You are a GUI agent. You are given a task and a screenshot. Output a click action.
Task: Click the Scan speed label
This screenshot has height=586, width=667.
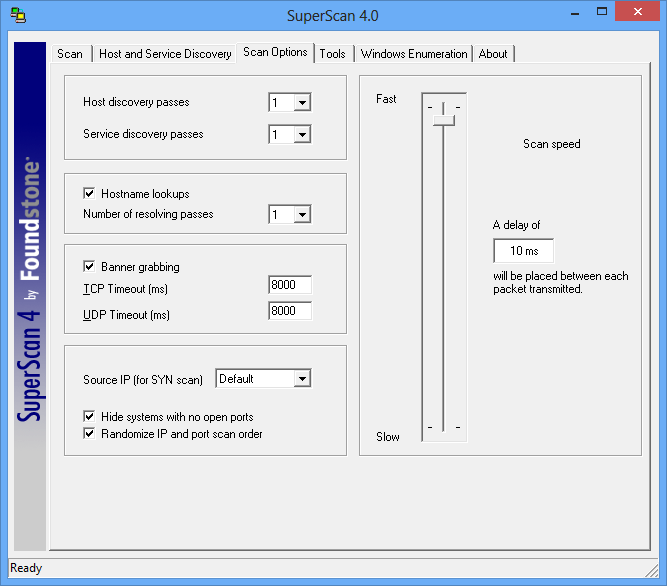552,144
